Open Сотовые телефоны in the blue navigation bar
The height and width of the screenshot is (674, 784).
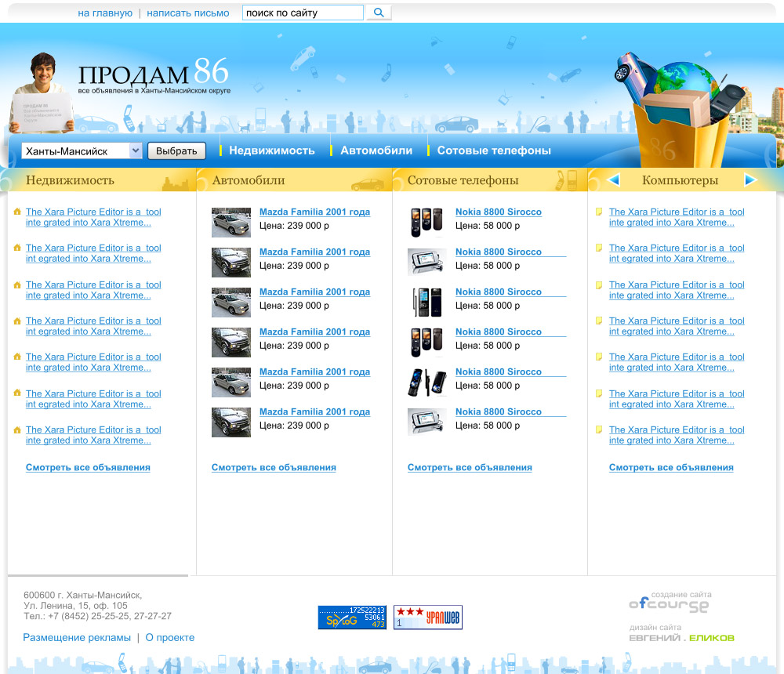(x=494, y=150)
